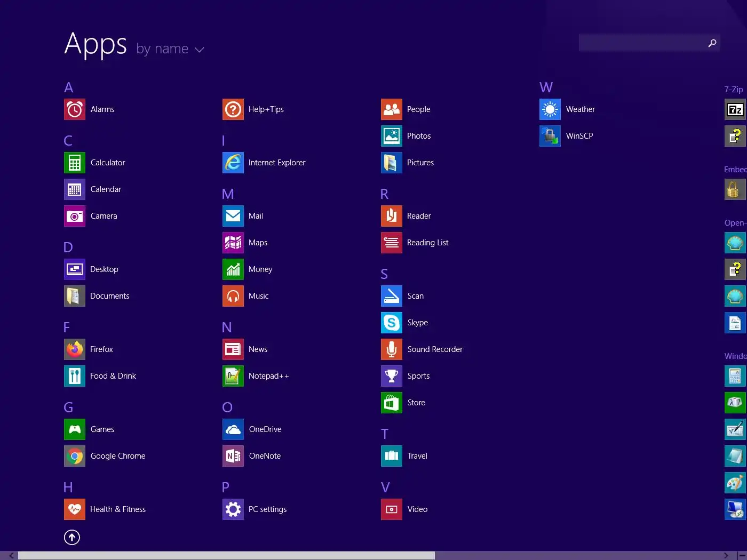Return to Start screen with up arrow

pos(72,537)
